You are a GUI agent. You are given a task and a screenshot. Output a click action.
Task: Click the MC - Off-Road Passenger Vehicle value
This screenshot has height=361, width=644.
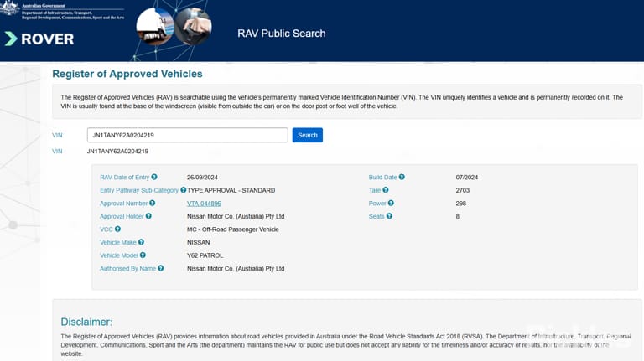pos(233,229)
